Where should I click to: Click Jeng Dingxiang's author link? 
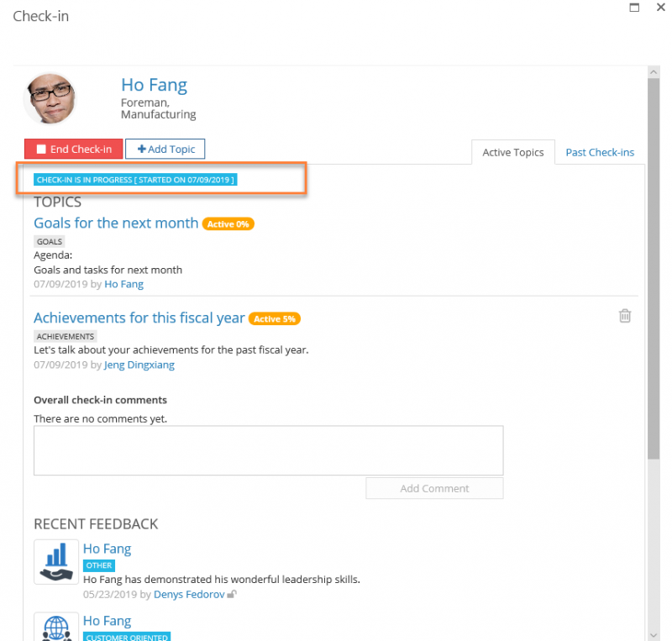click(x=138, y=365)
